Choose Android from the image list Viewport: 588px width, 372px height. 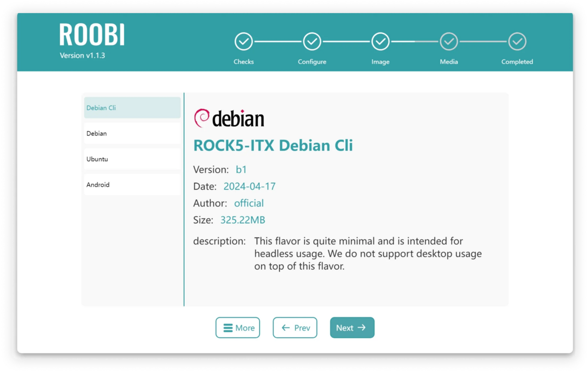coord(132,185)
